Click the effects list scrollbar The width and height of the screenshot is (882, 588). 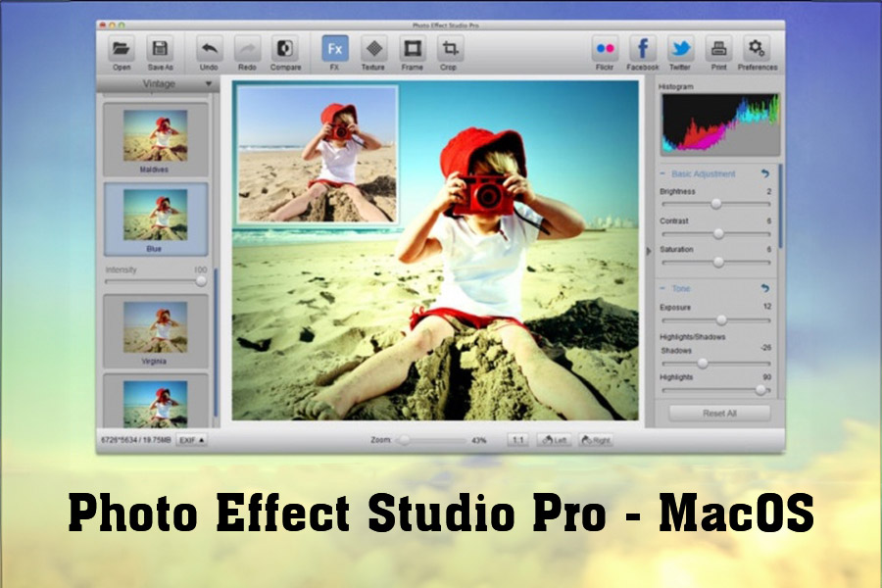coord(216,343)
